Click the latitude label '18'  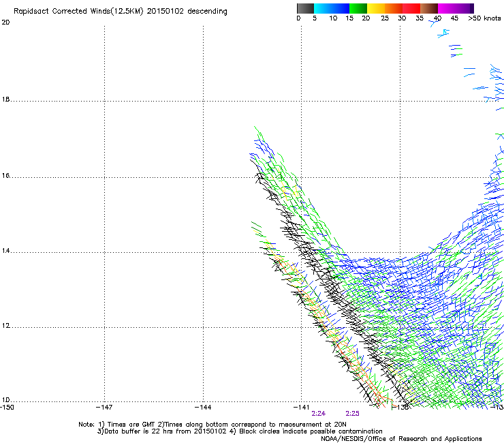click(x=5, y=100)
